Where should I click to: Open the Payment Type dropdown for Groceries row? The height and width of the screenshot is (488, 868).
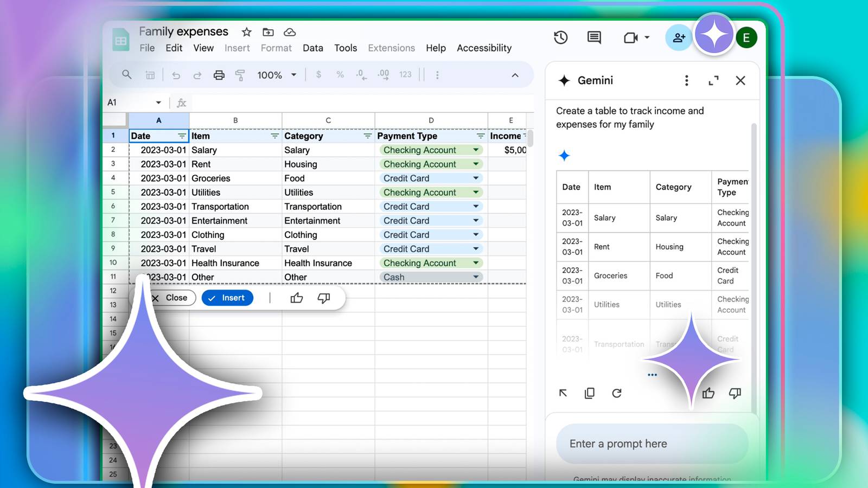[x=476, y=178]
